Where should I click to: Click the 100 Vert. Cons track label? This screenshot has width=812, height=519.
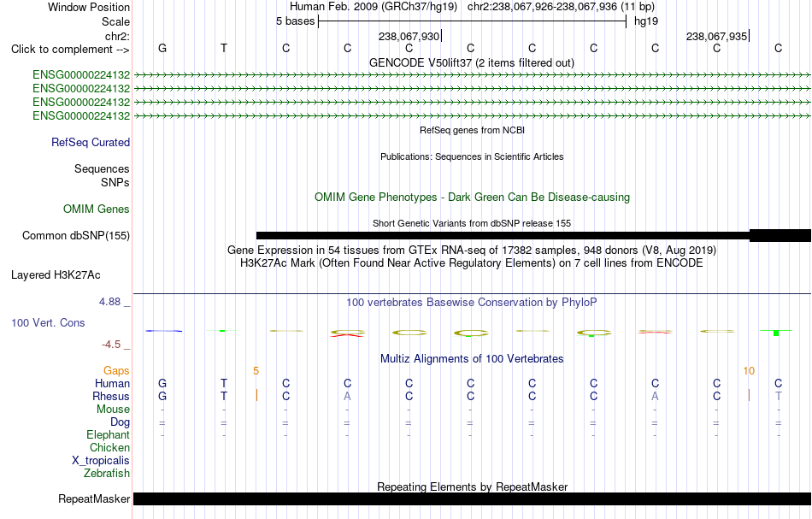click(48, 322)
